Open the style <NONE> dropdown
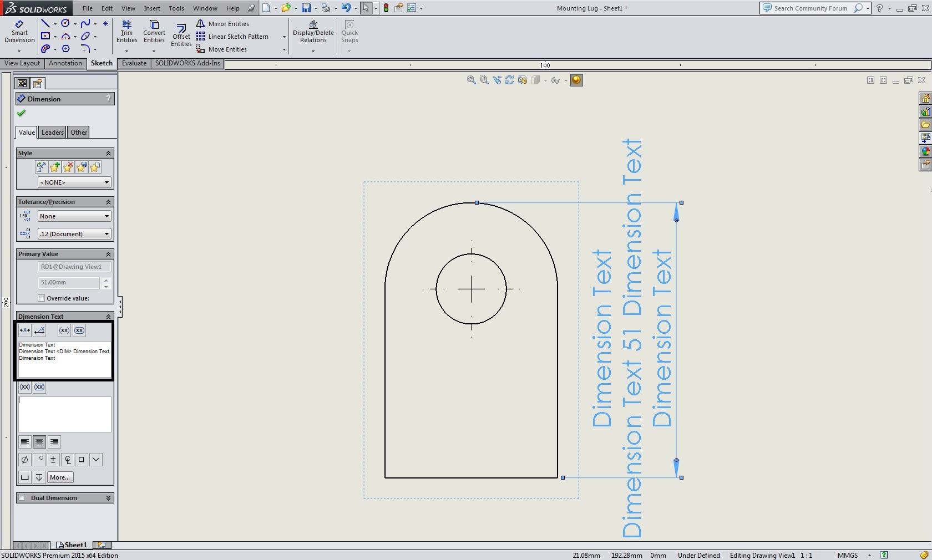Screen dimensions: 932x560 (74, 182)
